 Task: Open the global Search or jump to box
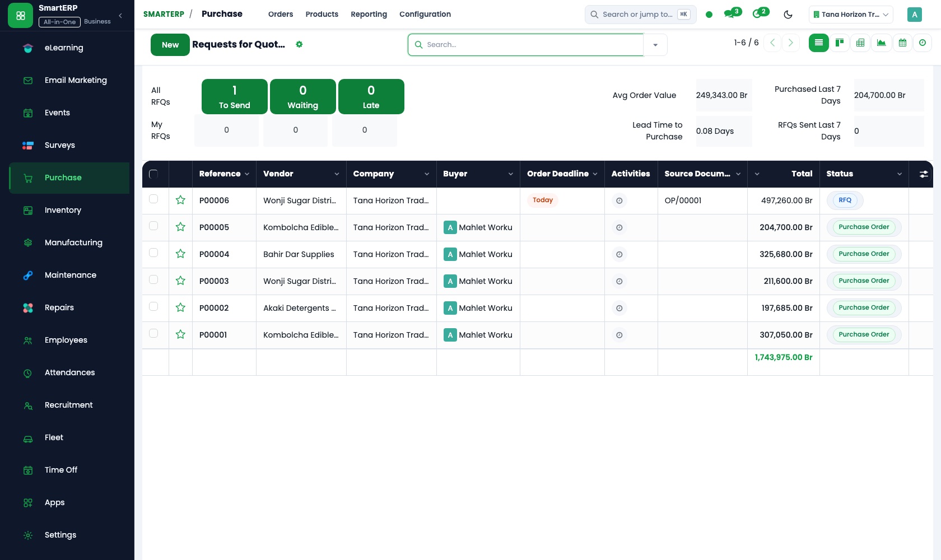[640, 15]
